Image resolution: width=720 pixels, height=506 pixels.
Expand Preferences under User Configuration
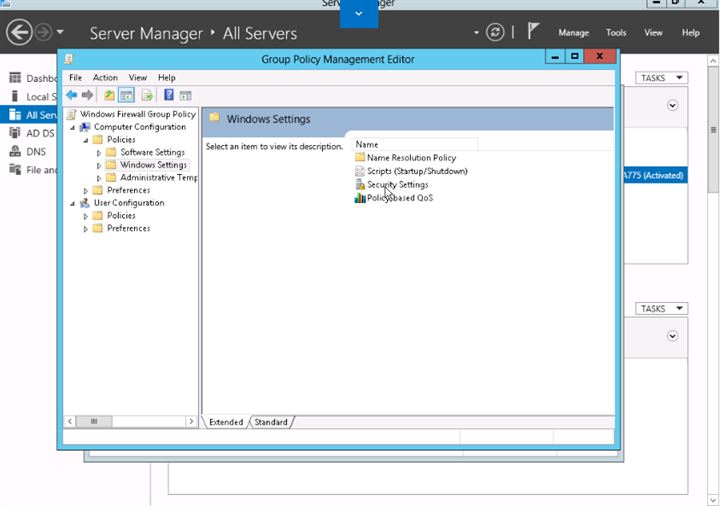pyautogui.click(x=85, y=229)
